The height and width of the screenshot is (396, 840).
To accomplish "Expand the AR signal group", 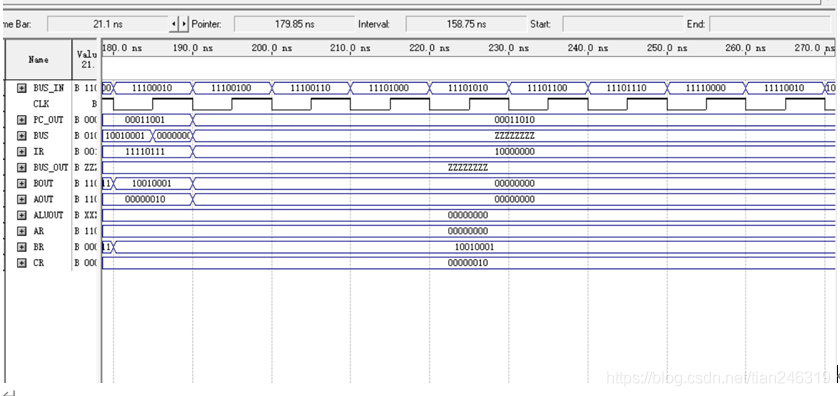I will point(21,231).
